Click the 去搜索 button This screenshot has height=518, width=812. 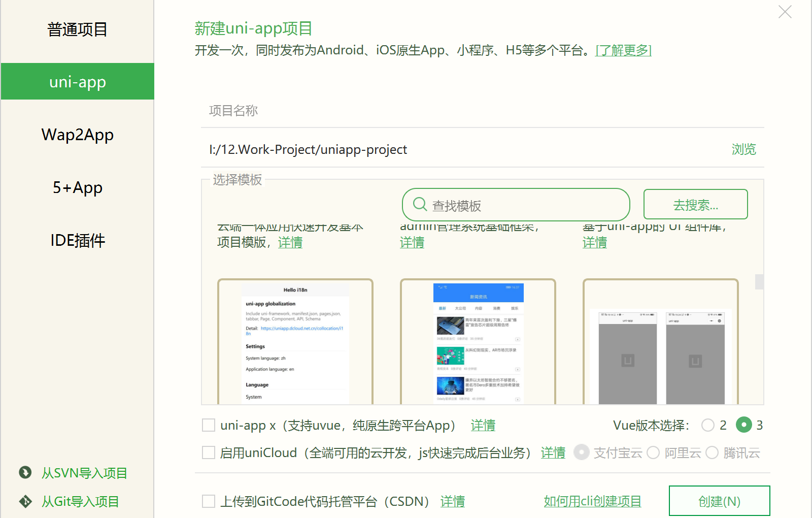coord(695,204)
